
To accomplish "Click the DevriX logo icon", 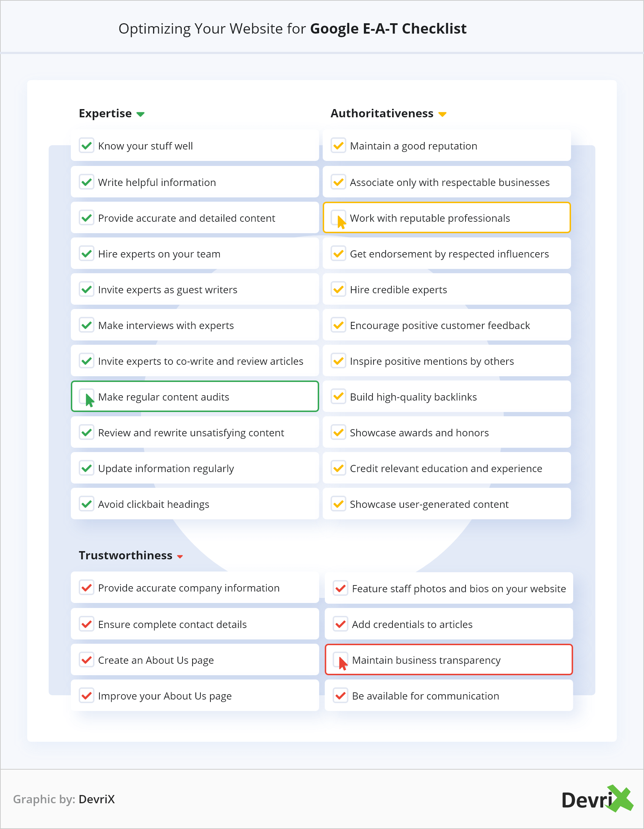I will (597, 799).
